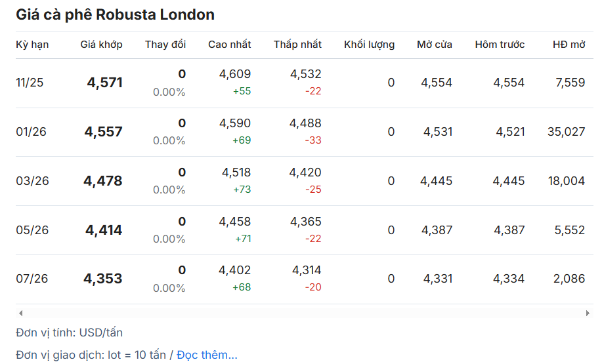Select the "Thay đổi" column header
This screenshot has width=602, height=364.
coord(165,45)
